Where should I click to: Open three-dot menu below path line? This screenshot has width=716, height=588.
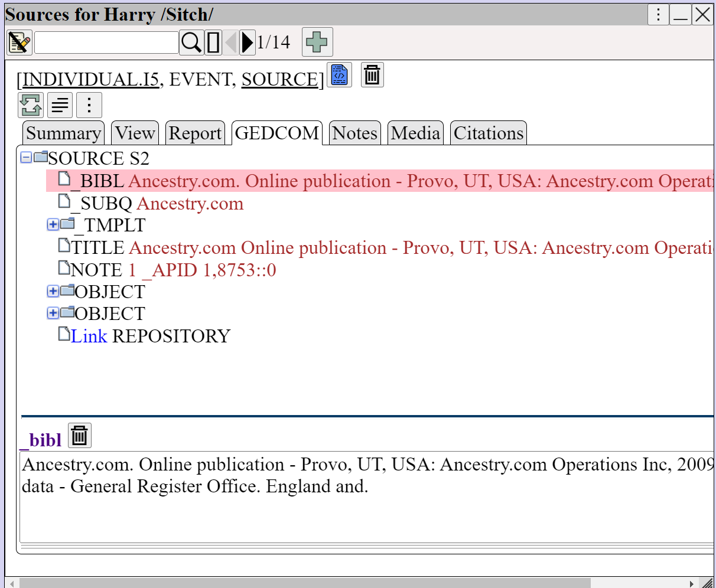pos(89,106)
